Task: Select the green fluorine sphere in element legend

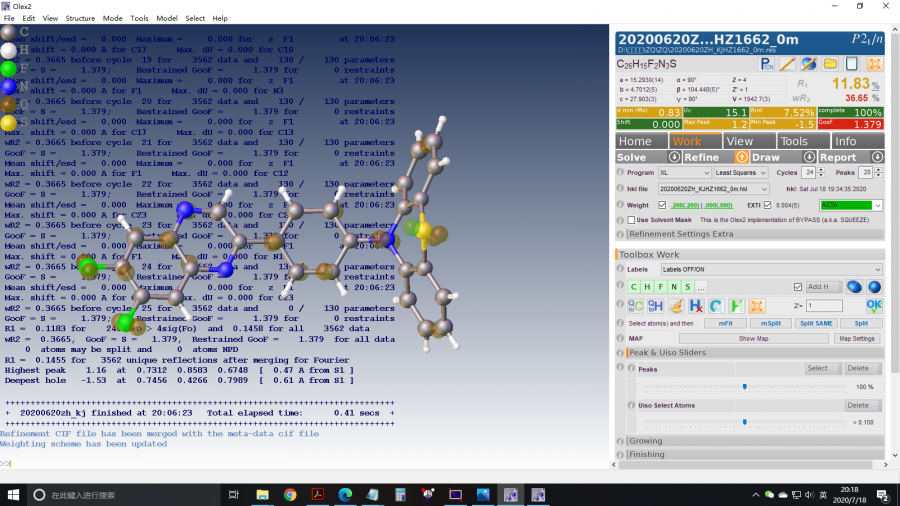Action: click(8, 69)
